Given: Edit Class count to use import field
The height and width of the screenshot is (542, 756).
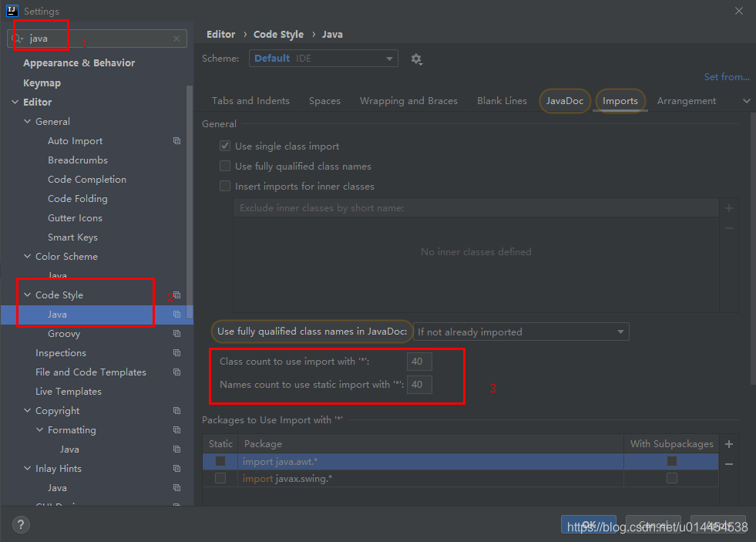Looking at the screenshot, I should [x=419, y=361].
